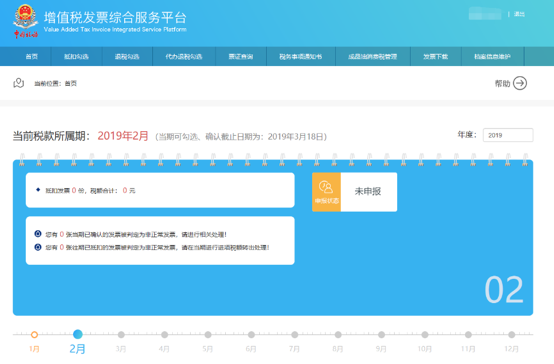The image size is (554, 364).
Task: Click the second abnormal invoice notice bullet icon
Action: 38,247
